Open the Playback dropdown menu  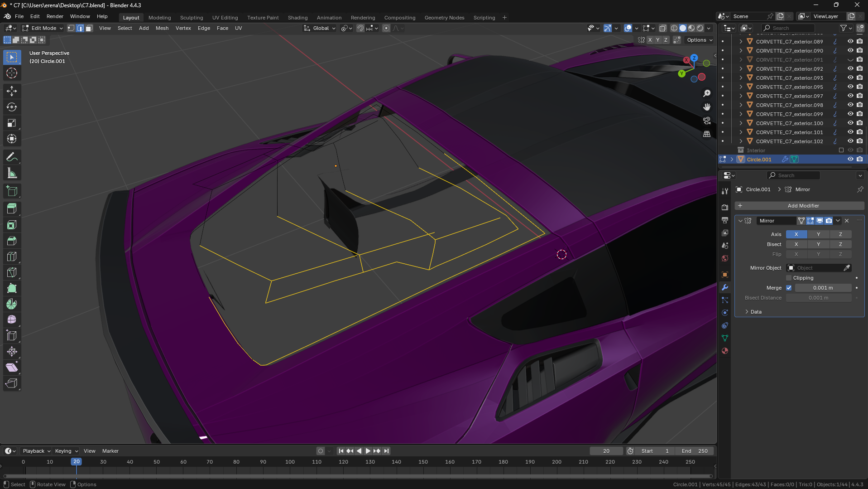36,451
